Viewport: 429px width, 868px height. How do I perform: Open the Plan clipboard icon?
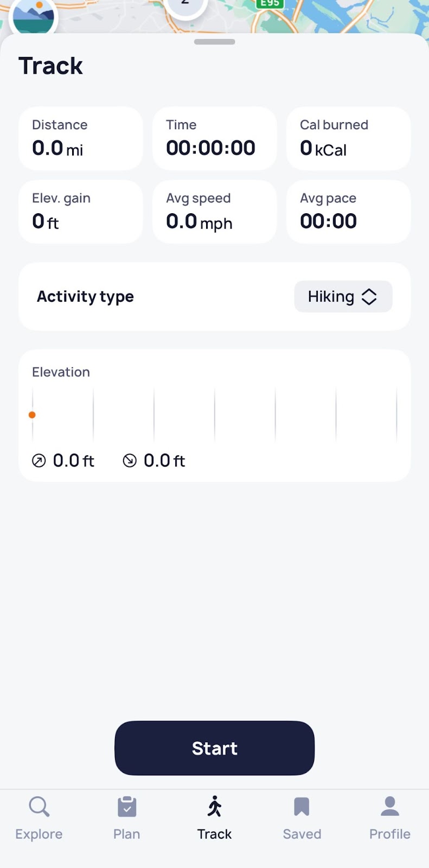click(x=127, y=807)
